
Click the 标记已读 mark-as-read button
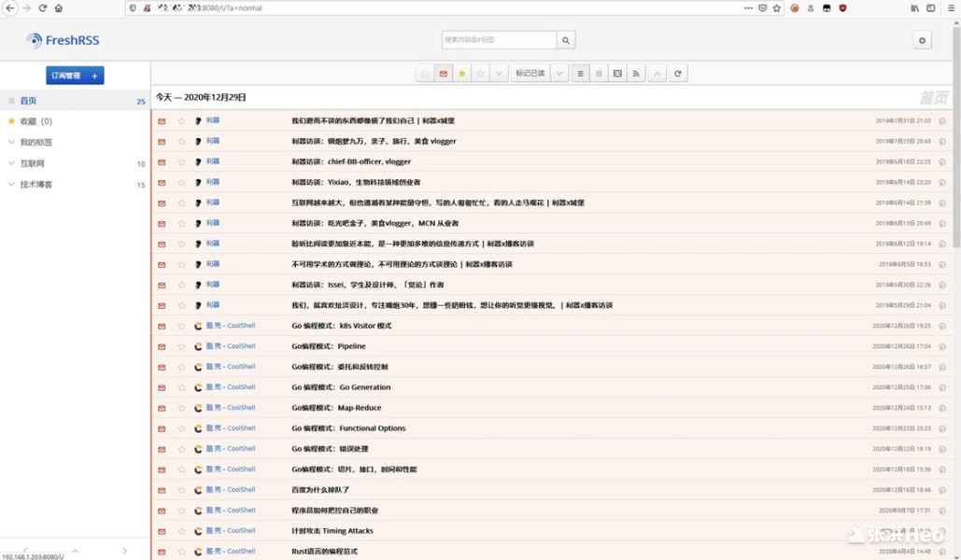(x=530, y=74)
